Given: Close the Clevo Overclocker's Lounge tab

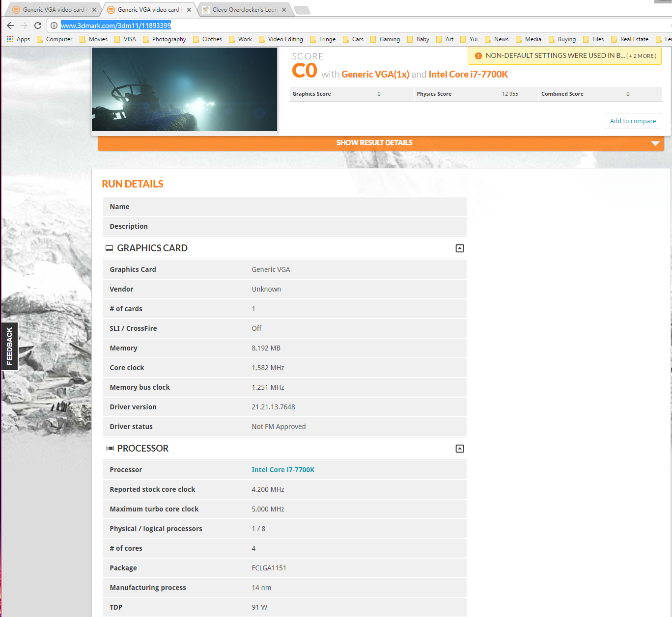Looking at the screenshot, I should (284, 10).
